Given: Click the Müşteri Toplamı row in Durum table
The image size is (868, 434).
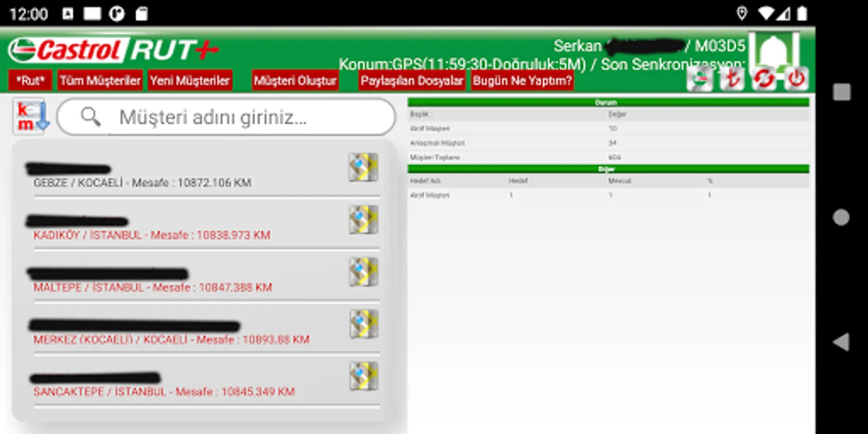Looking at the screenshot, I should [x=608, y=157].
